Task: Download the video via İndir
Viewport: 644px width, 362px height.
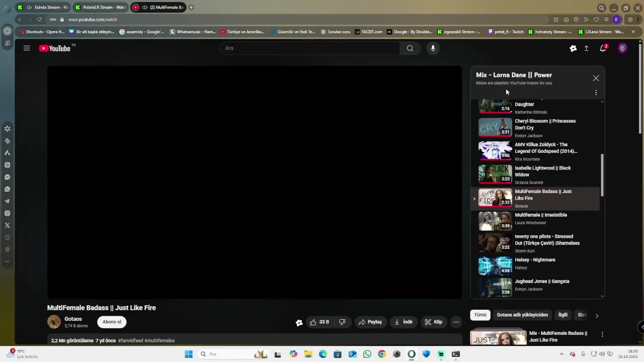Action: [x=403, y=322]
